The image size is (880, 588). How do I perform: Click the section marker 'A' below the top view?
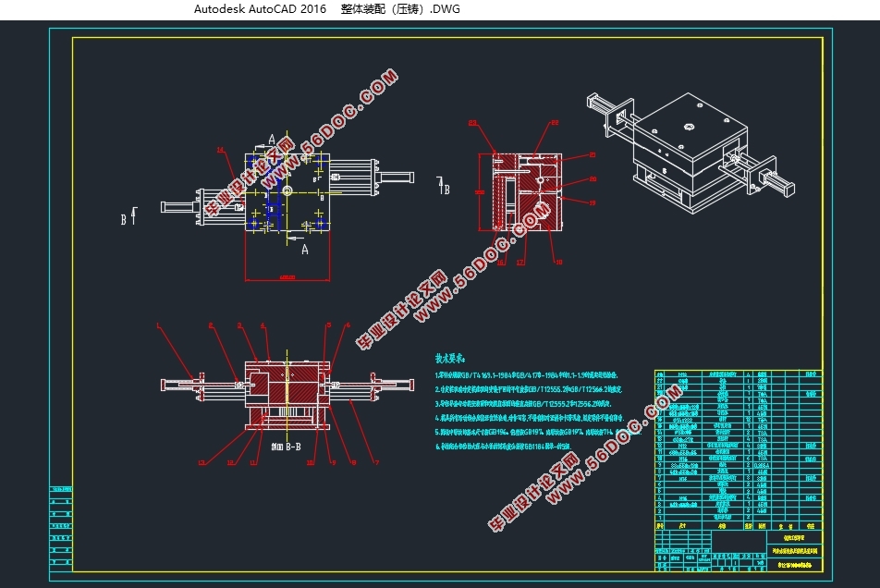coord(304,249)
